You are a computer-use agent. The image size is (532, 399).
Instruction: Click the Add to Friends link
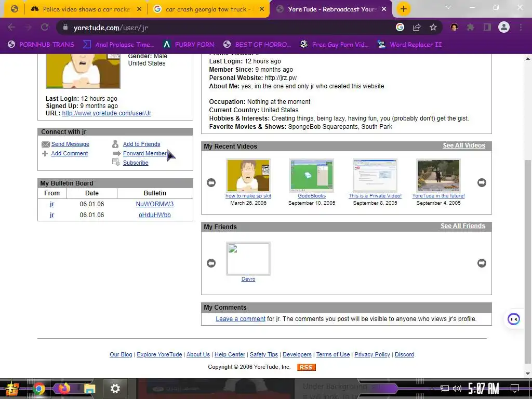141,144
